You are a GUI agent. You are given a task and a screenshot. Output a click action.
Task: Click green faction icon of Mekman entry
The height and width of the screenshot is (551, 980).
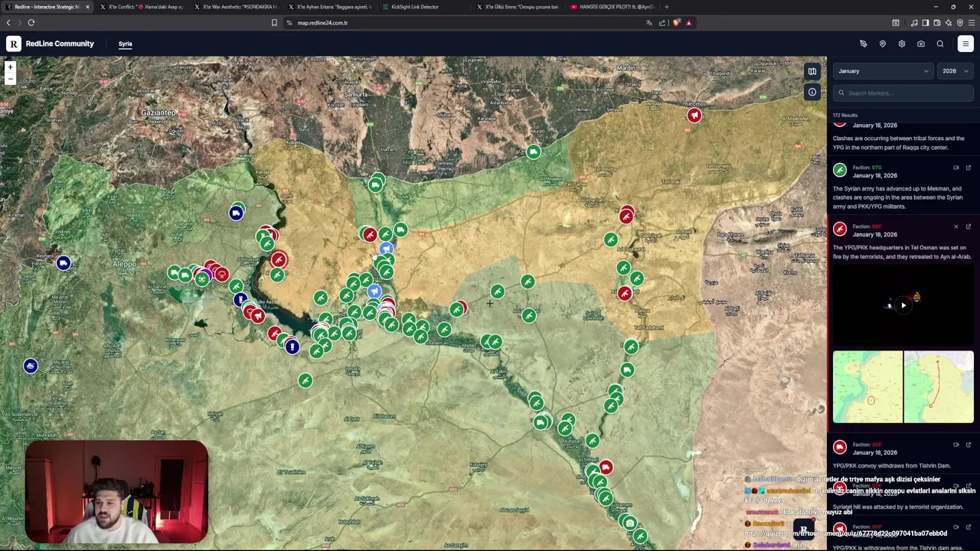[x=840, y=171]
